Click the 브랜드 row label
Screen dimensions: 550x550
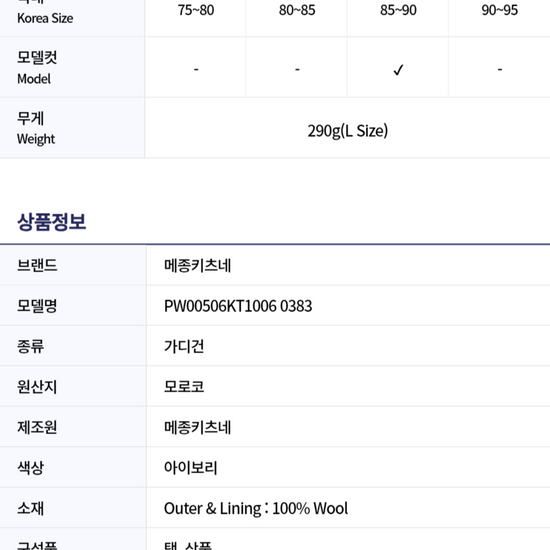[x=37, y=266]
